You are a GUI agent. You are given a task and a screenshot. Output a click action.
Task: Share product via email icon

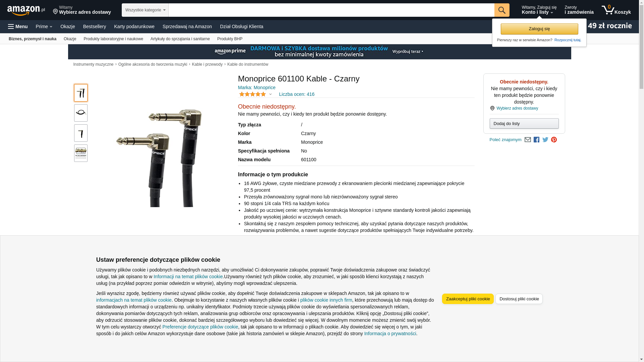click(x=528, y=140)
